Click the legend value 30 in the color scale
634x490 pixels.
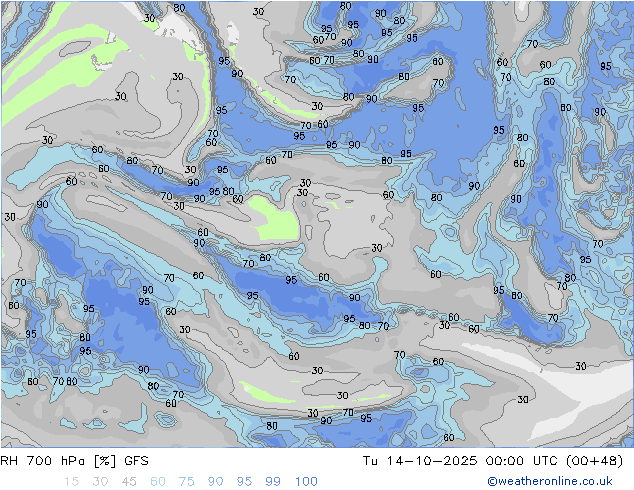100,482
